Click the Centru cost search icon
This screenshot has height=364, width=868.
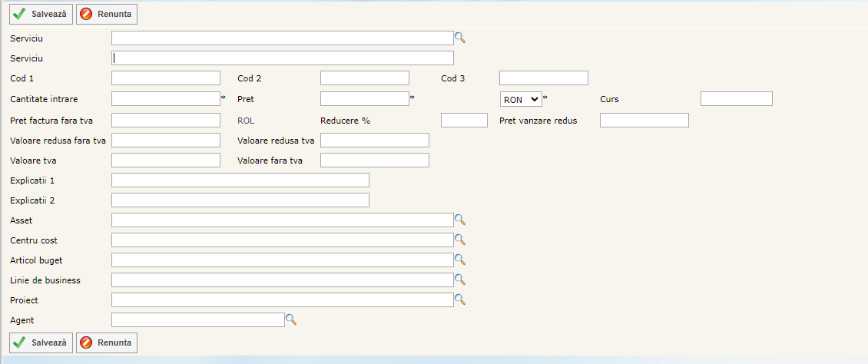pyautogui.click(x=460, y=240)
